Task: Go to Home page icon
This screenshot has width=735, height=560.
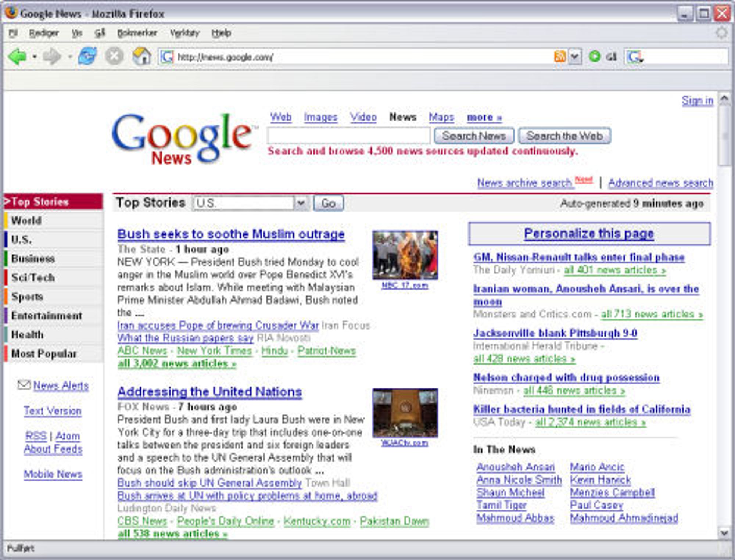Action: click(x=141, y=57)
